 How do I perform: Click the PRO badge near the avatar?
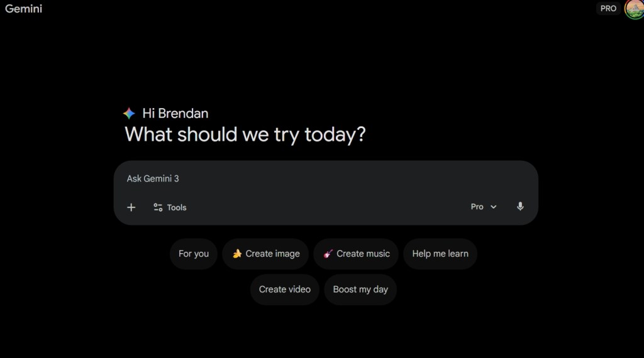coord(608,9)
